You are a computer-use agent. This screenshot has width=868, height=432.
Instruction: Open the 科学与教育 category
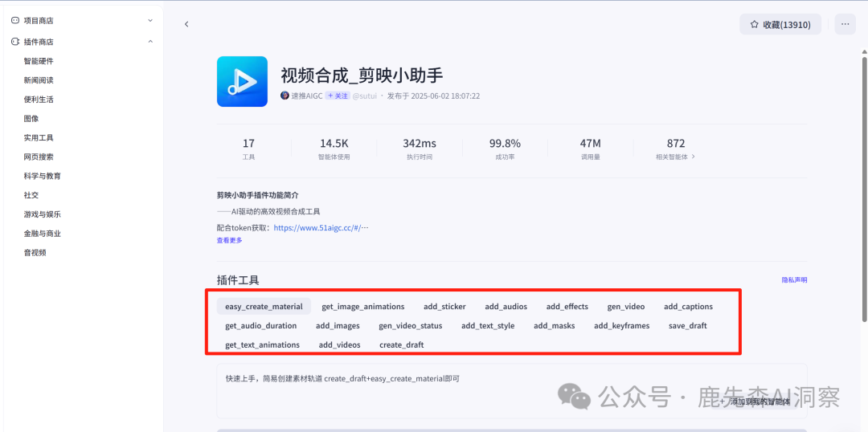pos(43,176)
